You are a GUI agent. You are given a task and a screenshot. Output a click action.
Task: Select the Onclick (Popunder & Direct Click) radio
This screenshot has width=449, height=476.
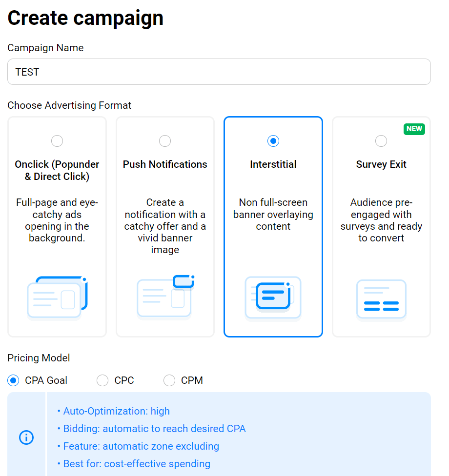57,141
